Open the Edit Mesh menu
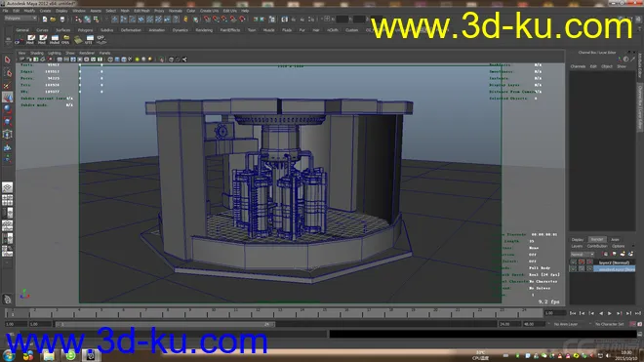 tap(141, 11)
